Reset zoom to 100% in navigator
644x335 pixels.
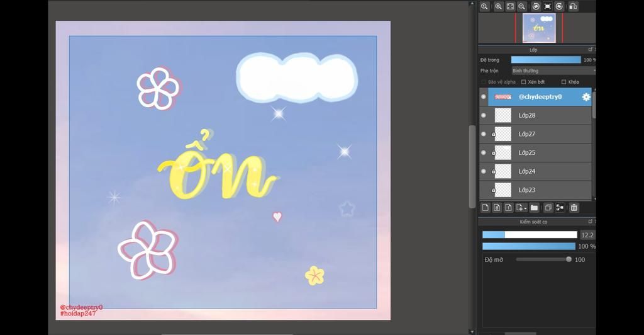[485, 6]
